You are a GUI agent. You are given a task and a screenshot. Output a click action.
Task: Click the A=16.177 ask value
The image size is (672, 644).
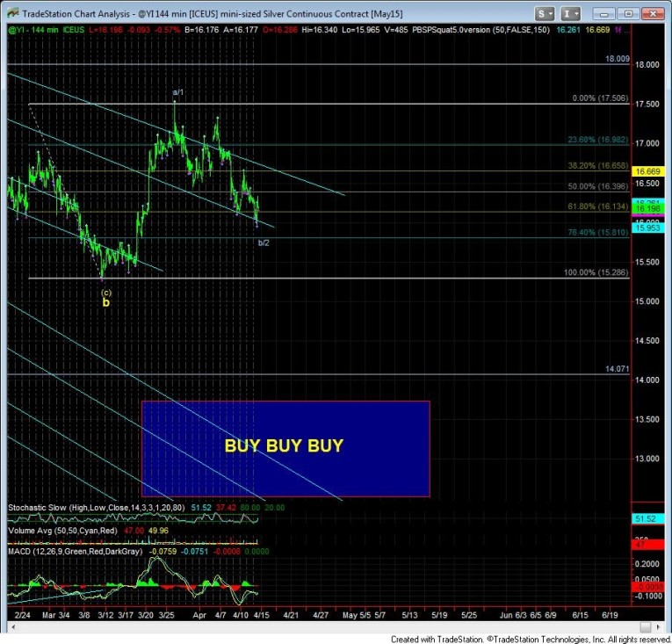pyautogui.click(x=241, y=30)
